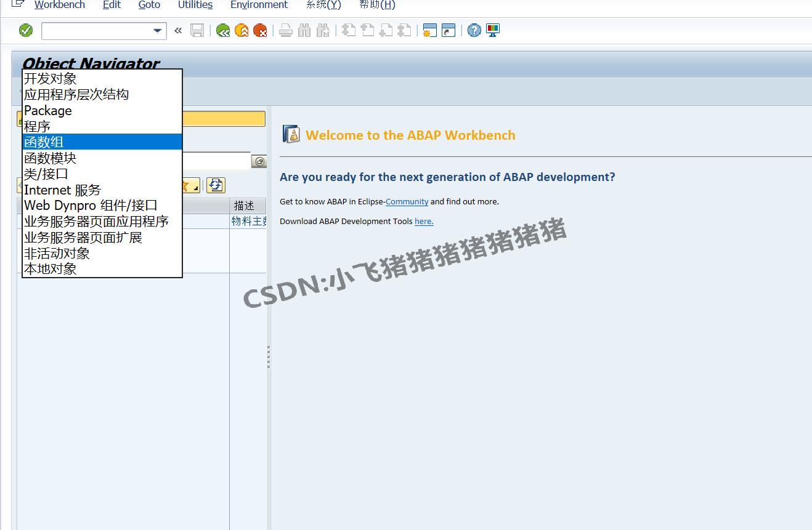The image size is (812, 530).
Task: Choose 程序 in the object type list
Action: click(x=102, y=127)
